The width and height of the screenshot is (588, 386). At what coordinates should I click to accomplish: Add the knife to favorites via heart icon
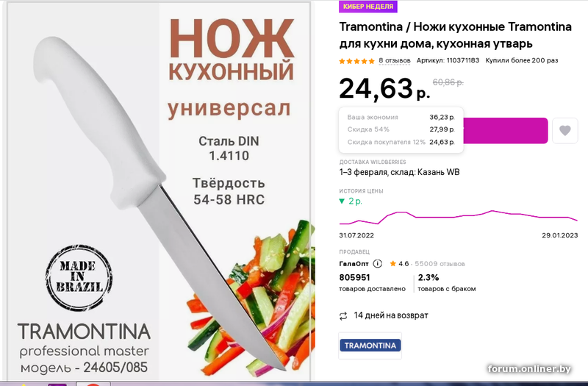pyautogui.click(x=564, y=131)
